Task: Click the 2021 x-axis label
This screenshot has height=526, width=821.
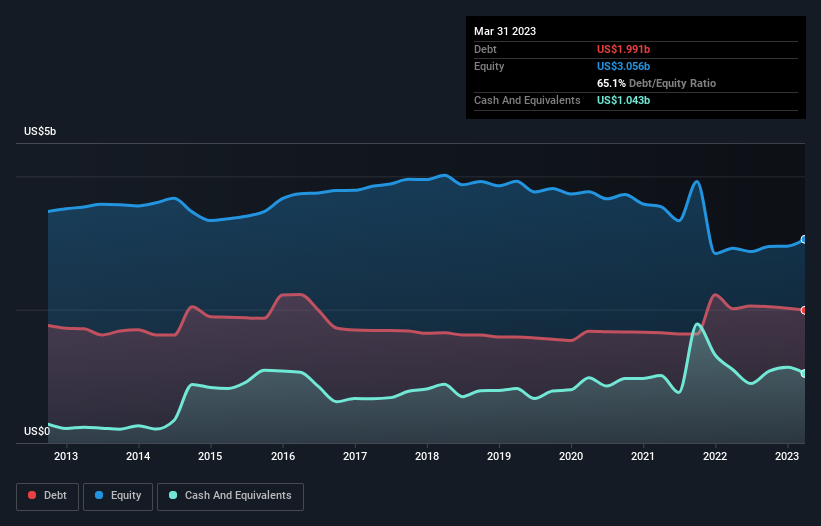Action: tap(642, 456)
